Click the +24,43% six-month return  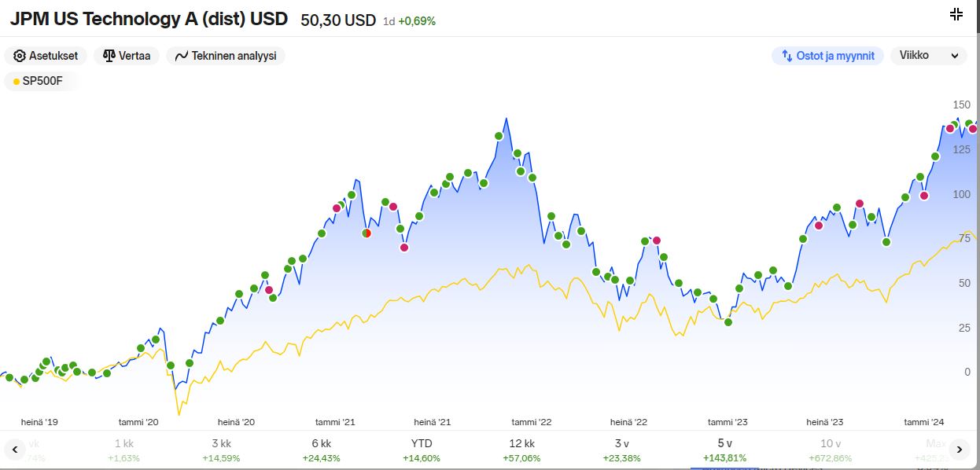pos(320,458)
